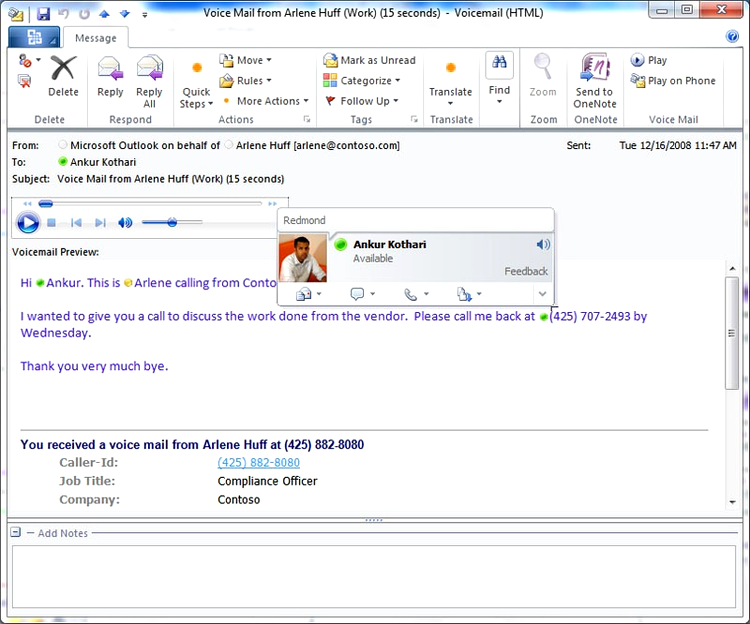Click presence indicator next to Ankur Kothari in To
Screen dimensions: 750x624
(62, 162)
